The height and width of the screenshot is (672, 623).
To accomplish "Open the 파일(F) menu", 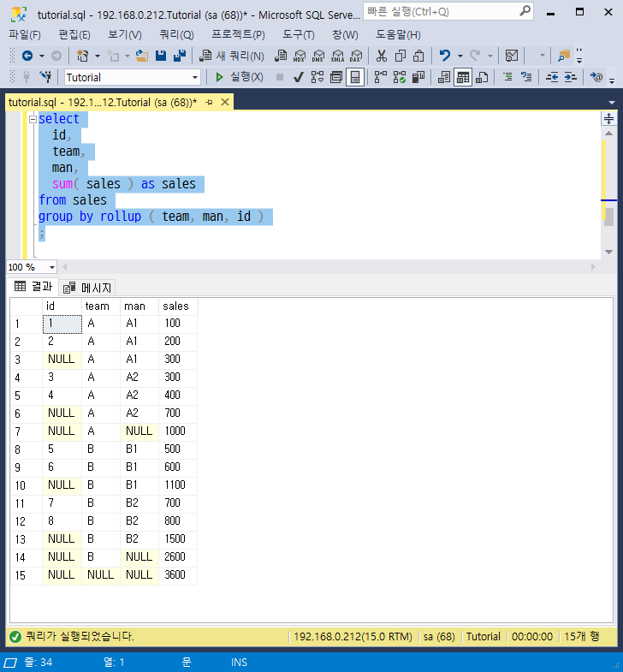I will 25,35.
